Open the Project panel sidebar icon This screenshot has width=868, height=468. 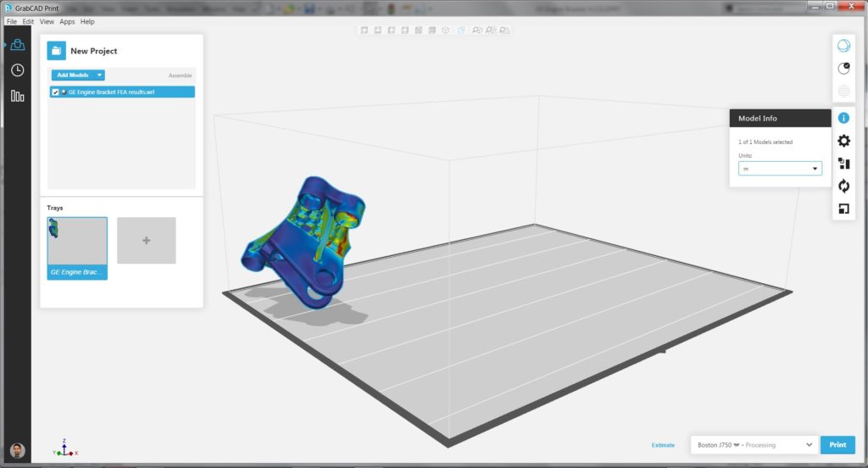tap(17, 45)
